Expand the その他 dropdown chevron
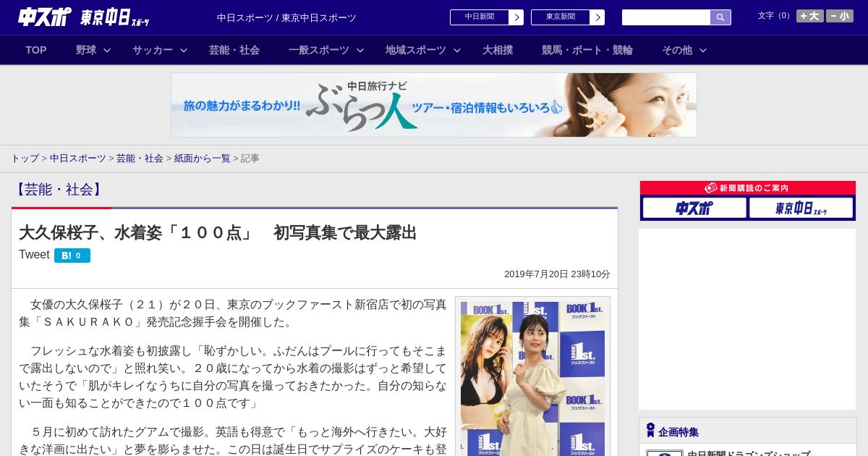This screenshot has width=868, height=456. pos(703,50)
